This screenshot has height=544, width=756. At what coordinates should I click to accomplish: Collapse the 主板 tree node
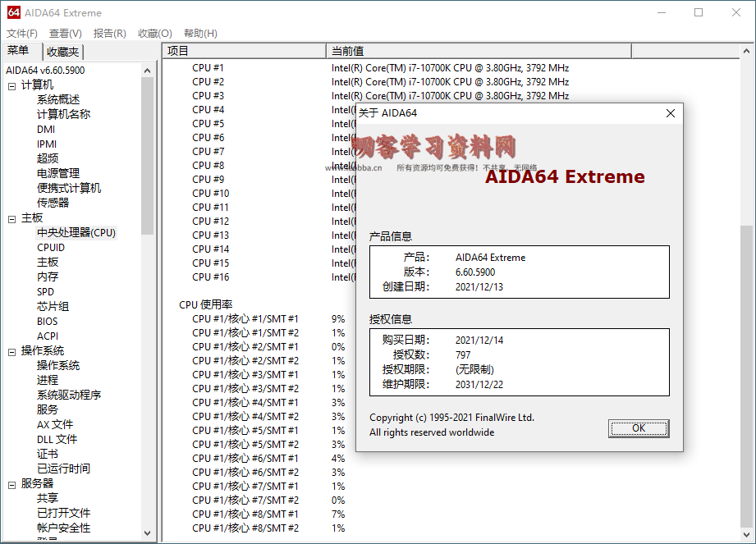pos(12,218)
